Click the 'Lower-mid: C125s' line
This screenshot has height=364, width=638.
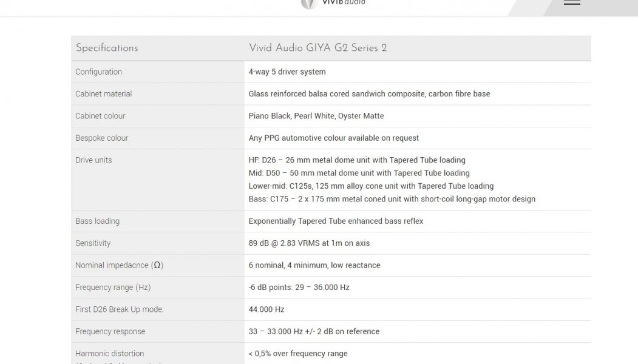point(371,186)
